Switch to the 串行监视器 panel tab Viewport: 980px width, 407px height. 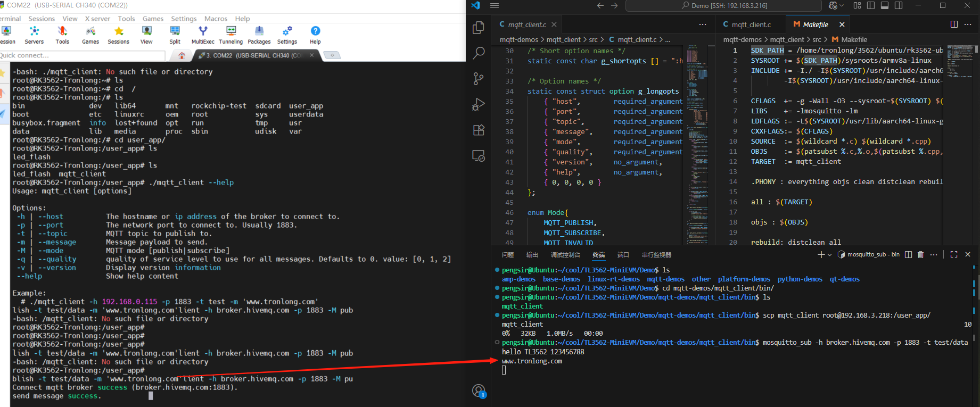[x=656, y=255]
